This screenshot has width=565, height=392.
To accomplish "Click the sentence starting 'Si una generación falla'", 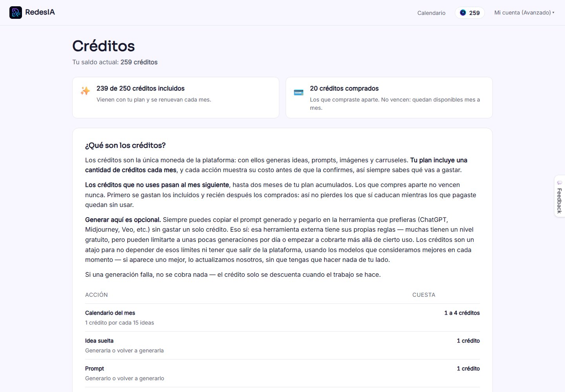I will (x=233, y=274).
